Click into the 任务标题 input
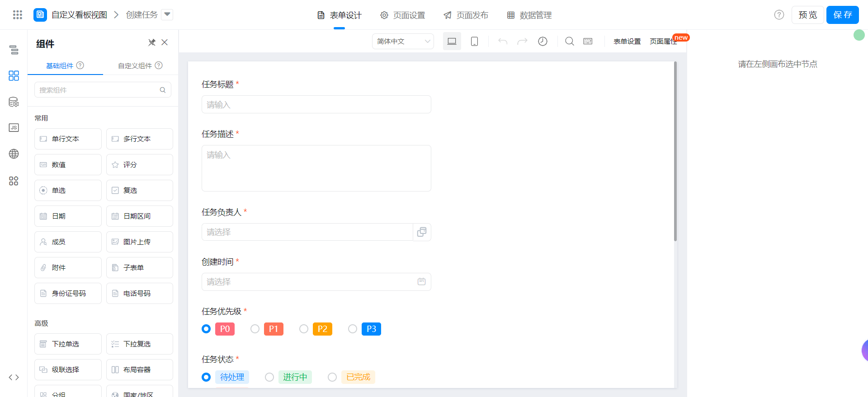The image size is (868, 397). 316,104
